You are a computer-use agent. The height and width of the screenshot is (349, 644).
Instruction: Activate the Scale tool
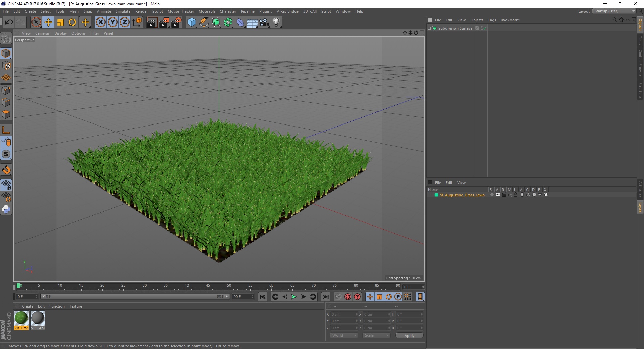pos(60,22)
